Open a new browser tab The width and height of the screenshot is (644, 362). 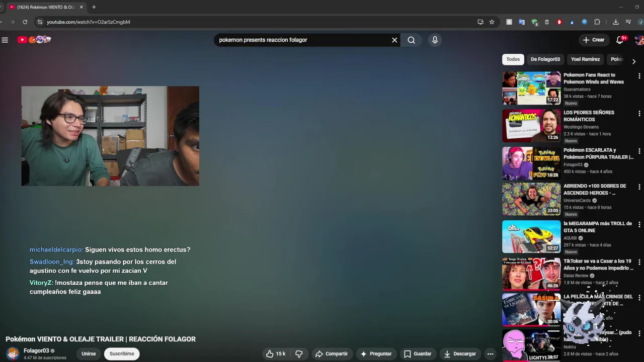pyautogui.click(x=94, y=7)
